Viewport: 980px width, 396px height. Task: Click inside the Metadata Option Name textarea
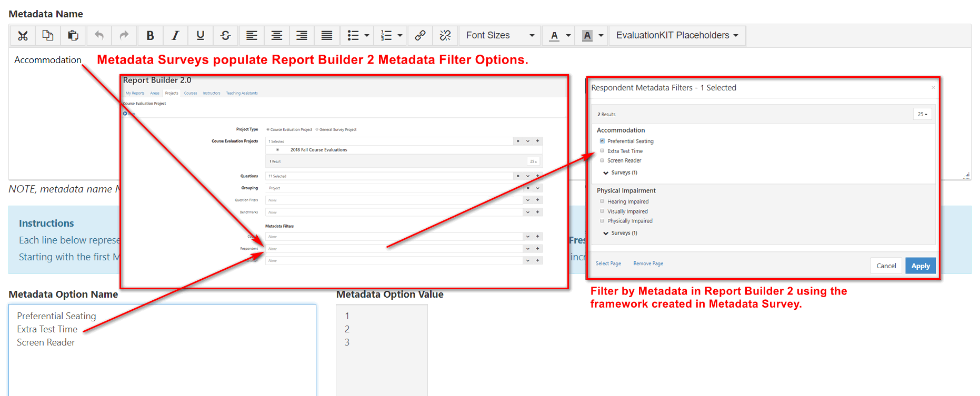162,350
